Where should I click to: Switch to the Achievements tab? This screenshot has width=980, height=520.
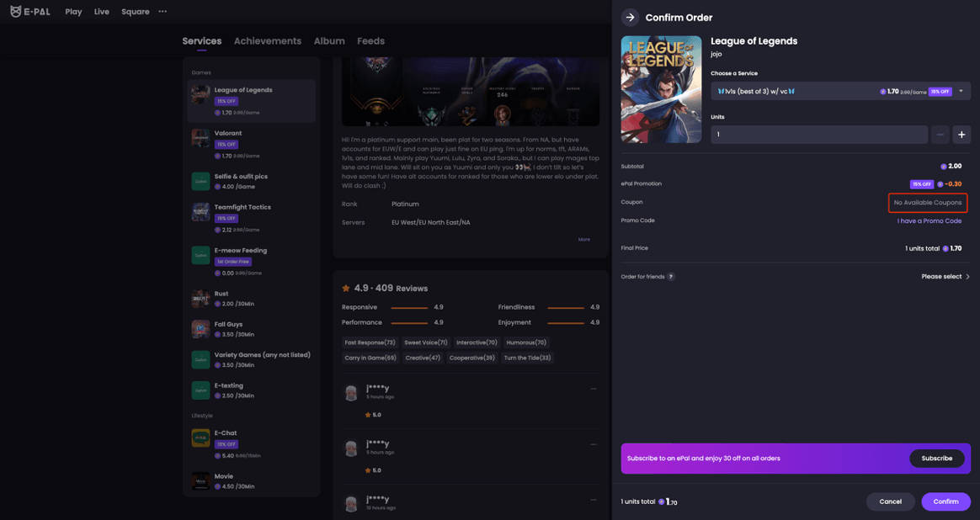267,41
